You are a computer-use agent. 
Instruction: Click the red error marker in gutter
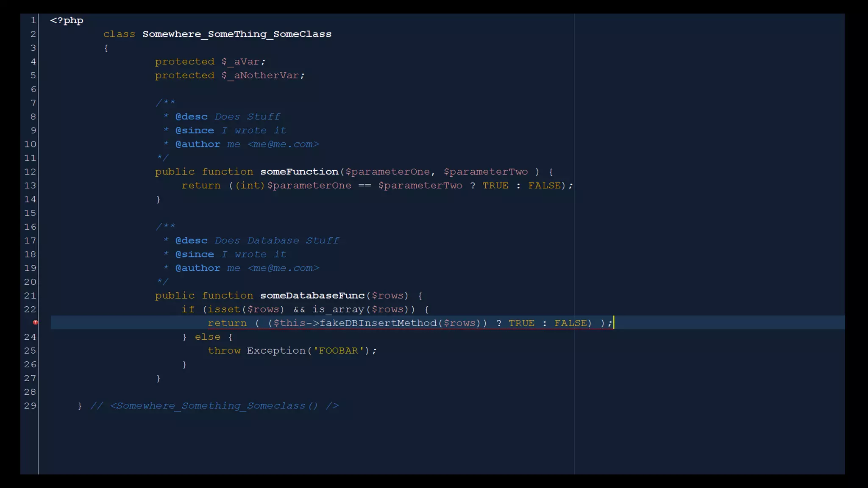pos(36,323)
